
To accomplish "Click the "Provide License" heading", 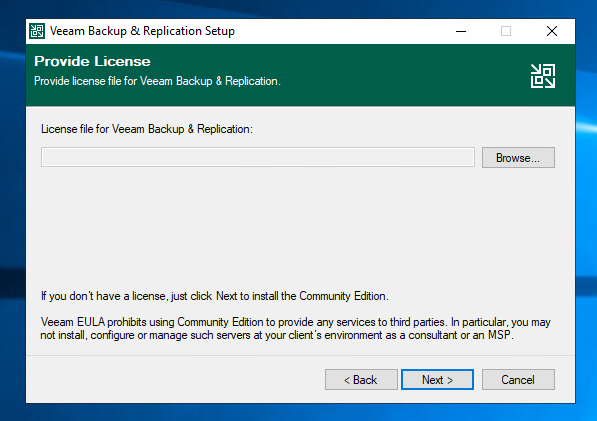I will click(92, 61).
